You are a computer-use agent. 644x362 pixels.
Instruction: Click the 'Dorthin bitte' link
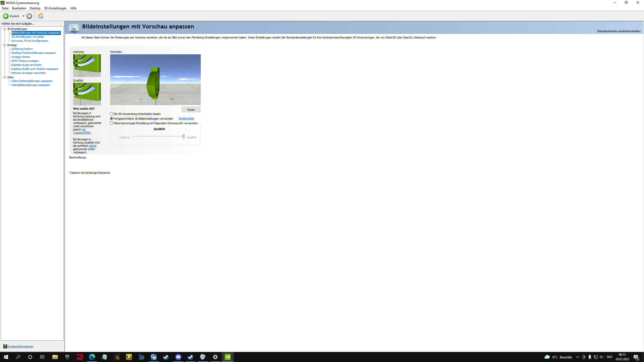186,118
